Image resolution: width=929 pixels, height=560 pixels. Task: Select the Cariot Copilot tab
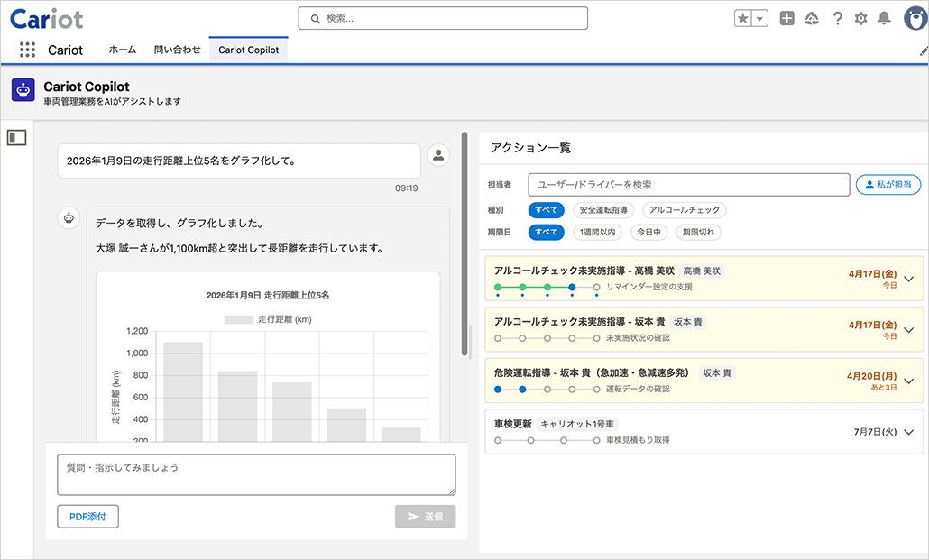click(248, 50)
